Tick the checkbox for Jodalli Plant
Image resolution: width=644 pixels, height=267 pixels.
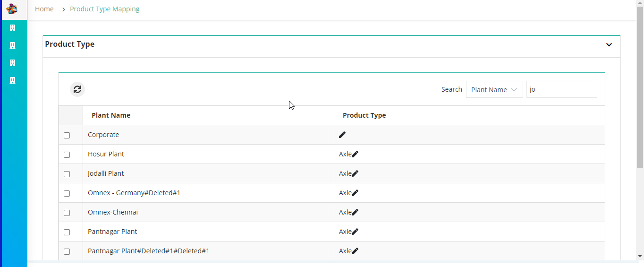pos(67,174)
